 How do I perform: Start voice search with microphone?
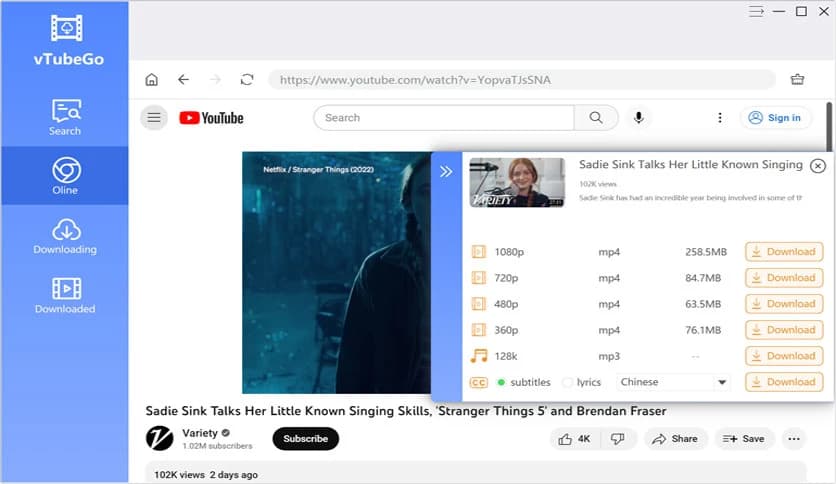coord(639,118)
